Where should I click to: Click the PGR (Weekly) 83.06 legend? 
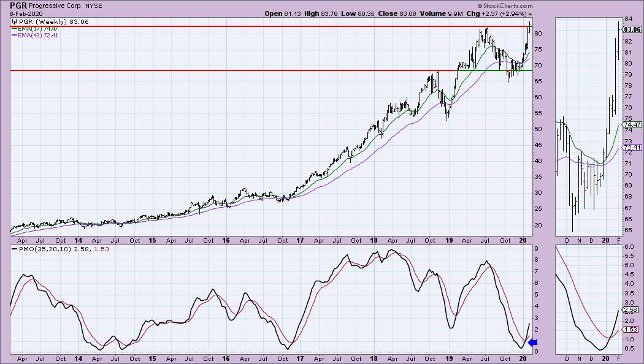click(x=50, y=21)
